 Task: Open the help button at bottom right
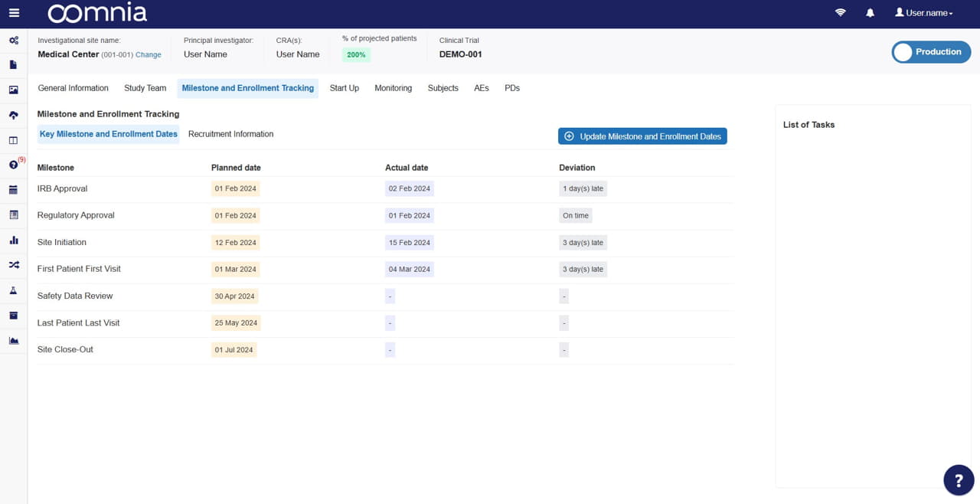(x=958, y=479)
